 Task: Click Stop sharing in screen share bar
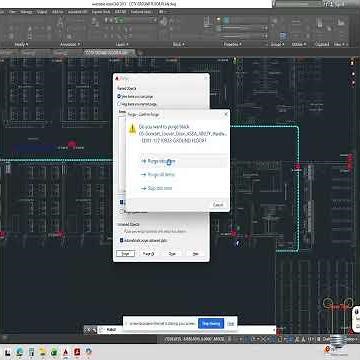click(x=211, y=323)
